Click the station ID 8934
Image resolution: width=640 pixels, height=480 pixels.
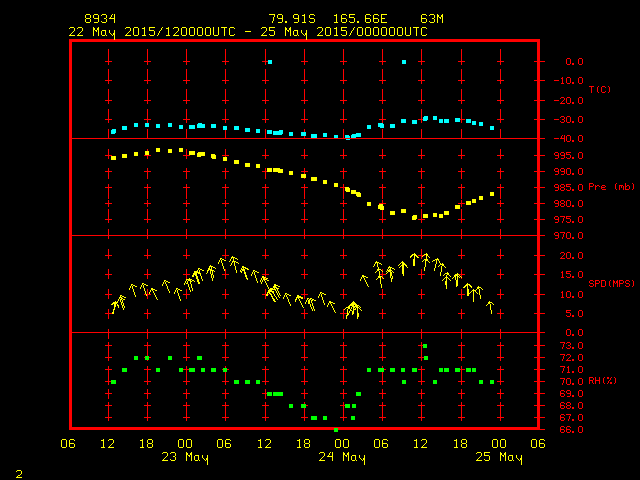100,19
